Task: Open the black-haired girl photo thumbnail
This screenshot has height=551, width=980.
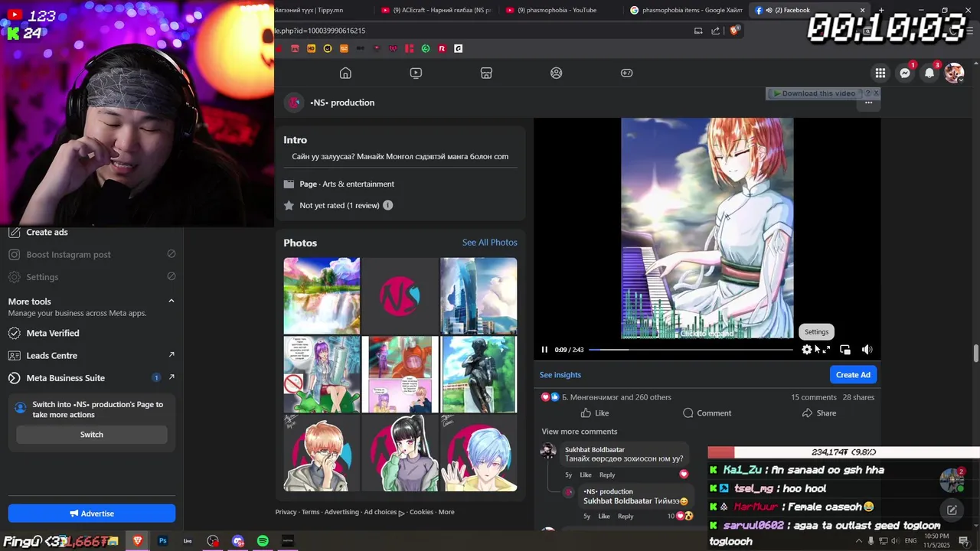Action: 400,453
